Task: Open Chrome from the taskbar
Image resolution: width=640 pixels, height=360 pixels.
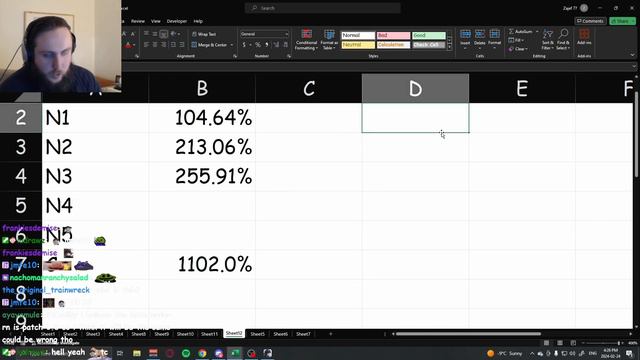Action: [x=202, y=353]
